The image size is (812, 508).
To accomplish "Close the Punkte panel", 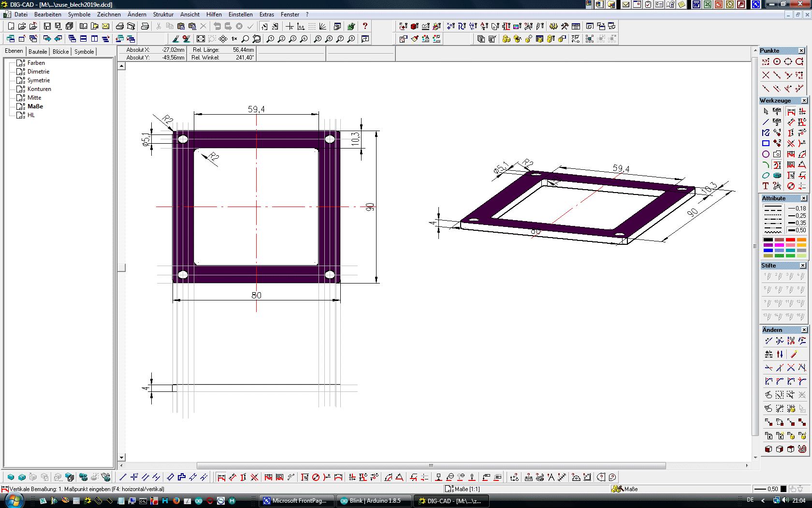I will point(801,51).
